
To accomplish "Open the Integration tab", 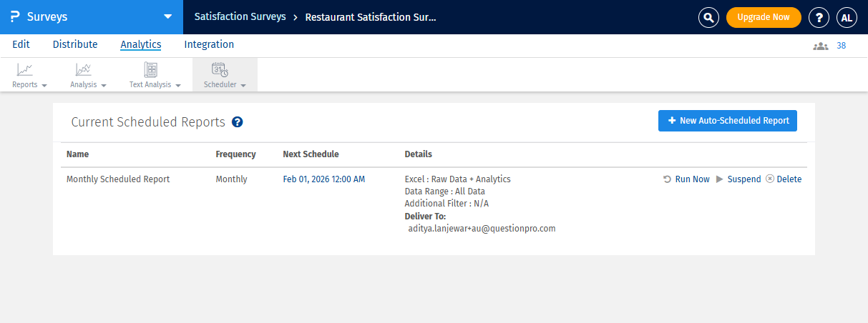I will pyautogui.click(x=209, y=44).
